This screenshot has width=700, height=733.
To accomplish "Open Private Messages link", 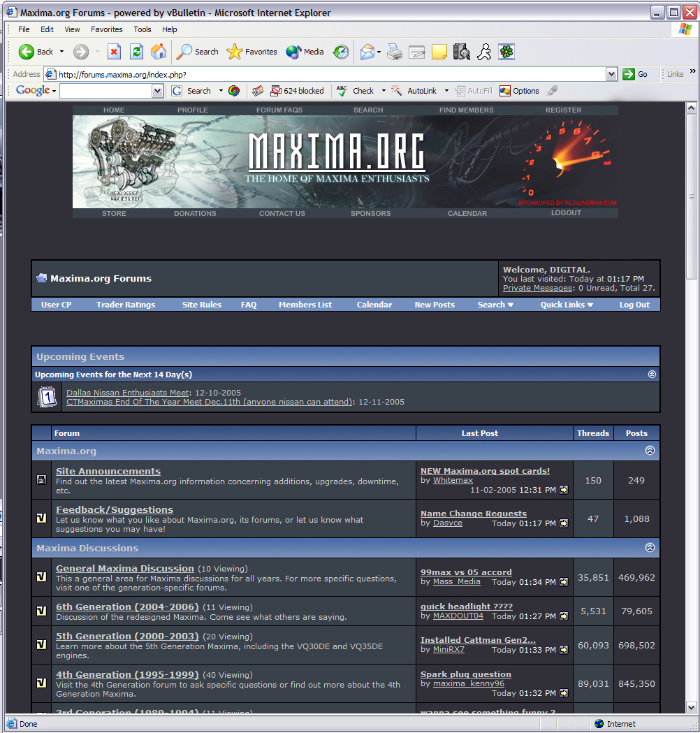I will coord(537,288).
